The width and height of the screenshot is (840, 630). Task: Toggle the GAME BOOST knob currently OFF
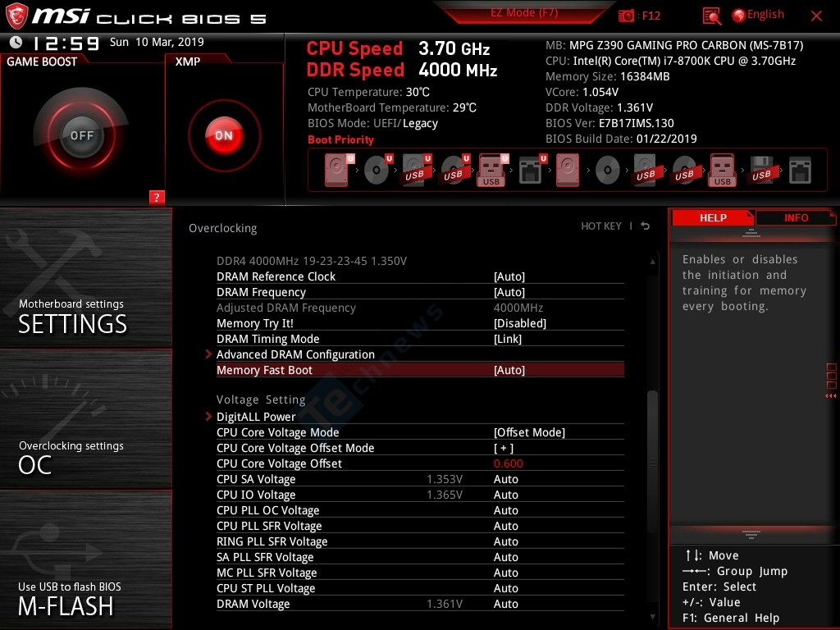tap(81, 135)
